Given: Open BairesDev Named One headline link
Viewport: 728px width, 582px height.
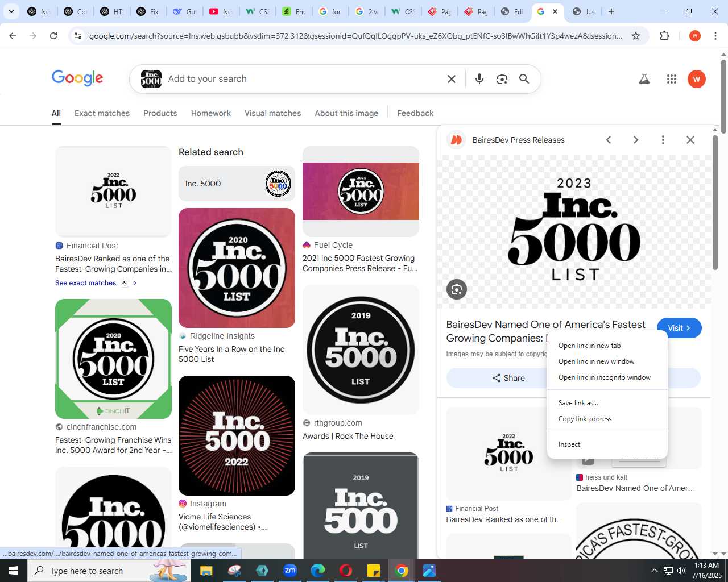Looking at the screenshot, I should pos(545,331).
